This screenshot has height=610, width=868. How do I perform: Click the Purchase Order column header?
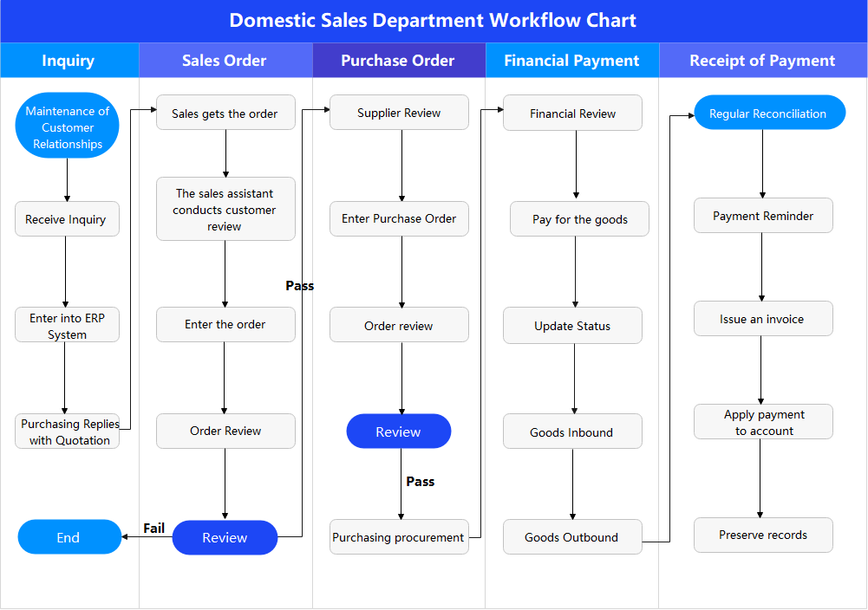(398, 60)
